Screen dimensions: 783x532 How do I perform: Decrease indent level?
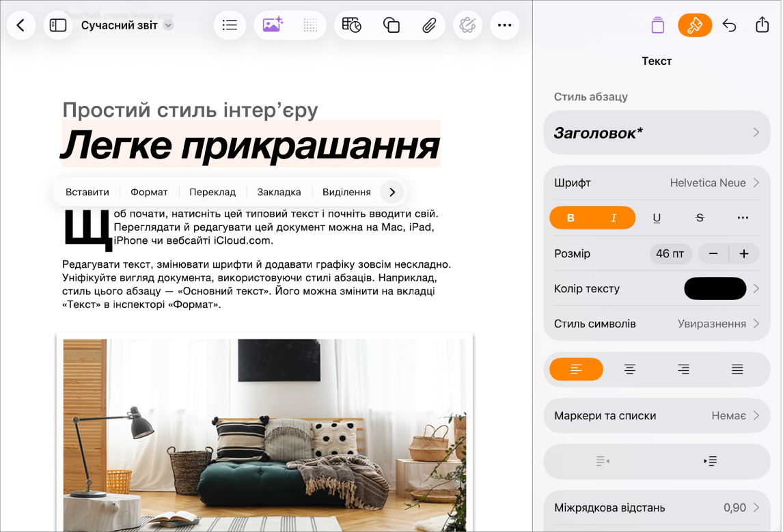coord(603,460)
